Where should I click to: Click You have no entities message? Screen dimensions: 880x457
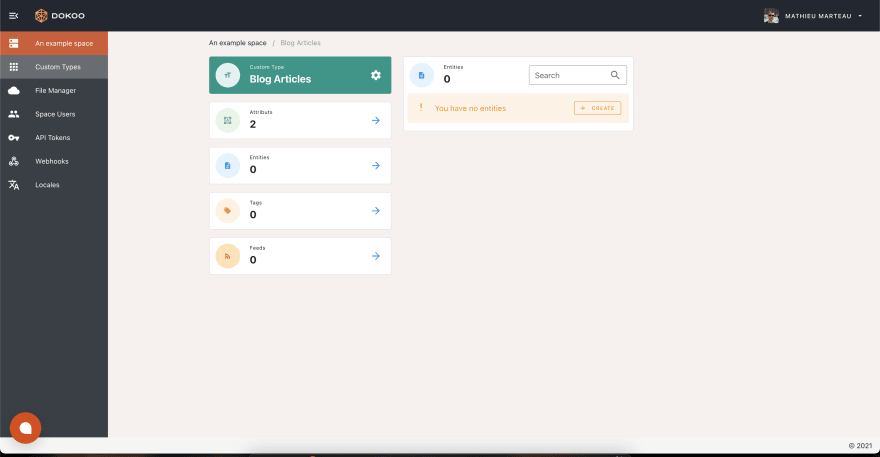[470, 108]
